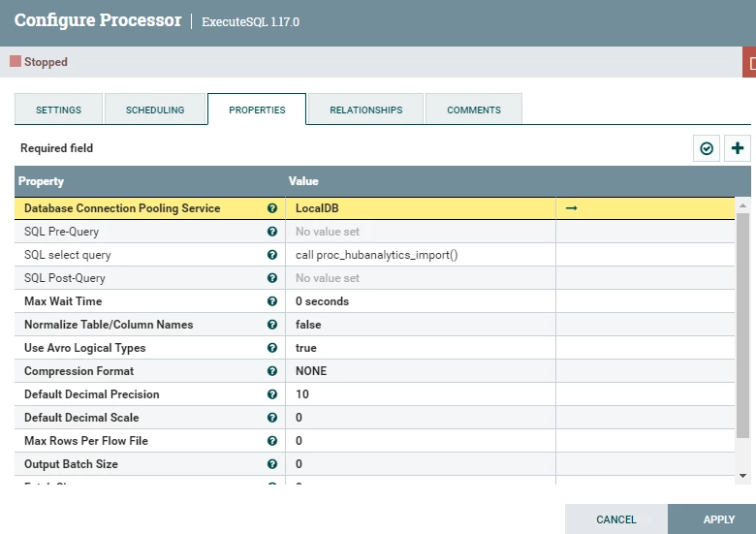
Task: Select the Max Wait Time property name
Action: pyautogui.click(x=63, y=301)
